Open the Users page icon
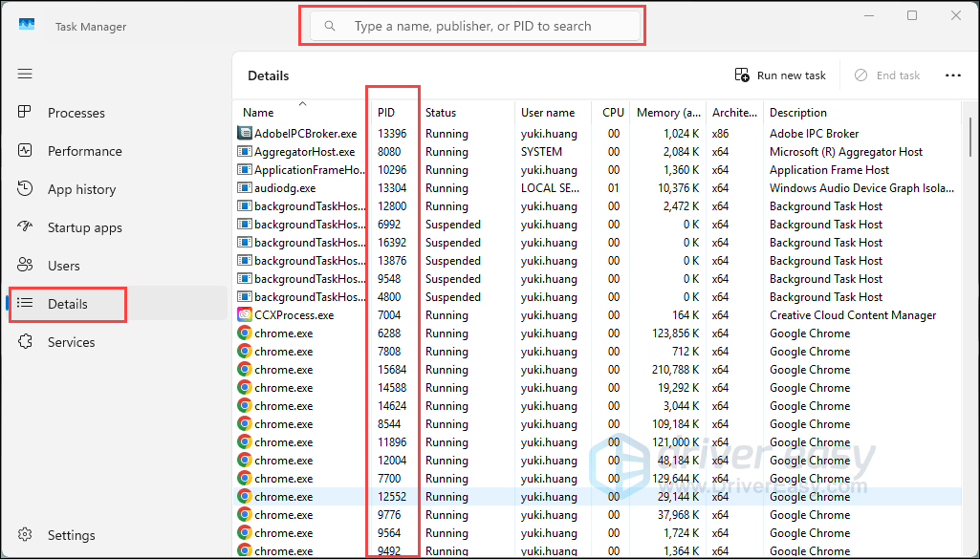The image size is (980, 559). (26, 266)
